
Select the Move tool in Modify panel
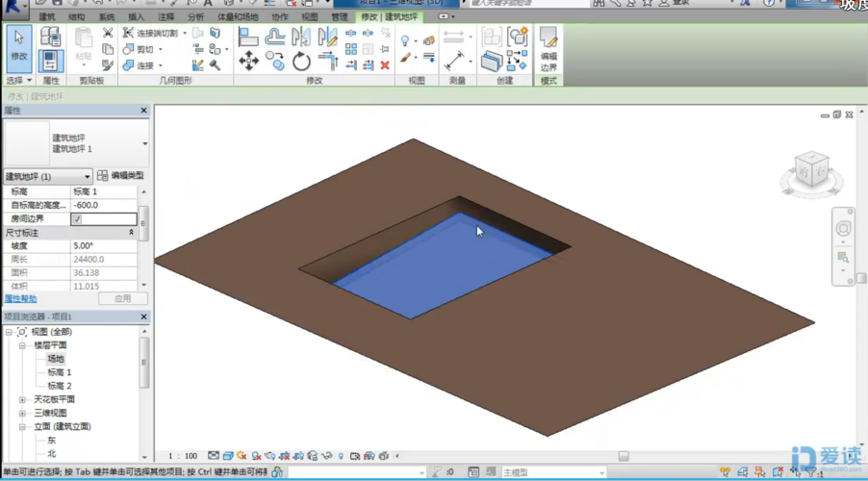tap(248, 62)
